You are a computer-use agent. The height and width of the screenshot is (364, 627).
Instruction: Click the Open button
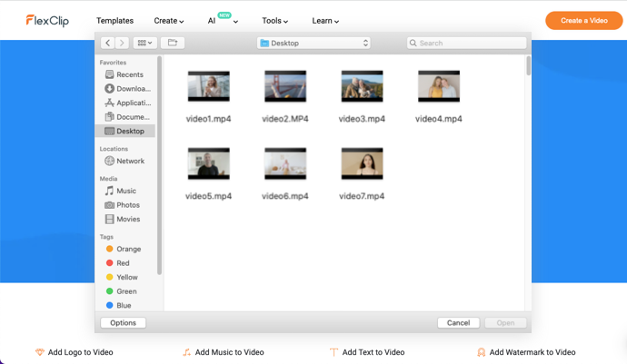click(x=505, y=322)
